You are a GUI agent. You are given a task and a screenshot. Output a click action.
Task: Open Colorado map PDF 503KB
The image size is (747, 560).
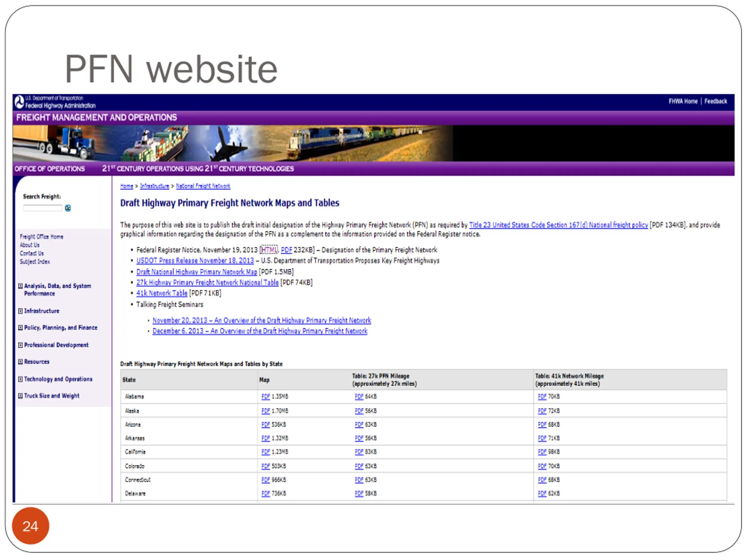266,466
